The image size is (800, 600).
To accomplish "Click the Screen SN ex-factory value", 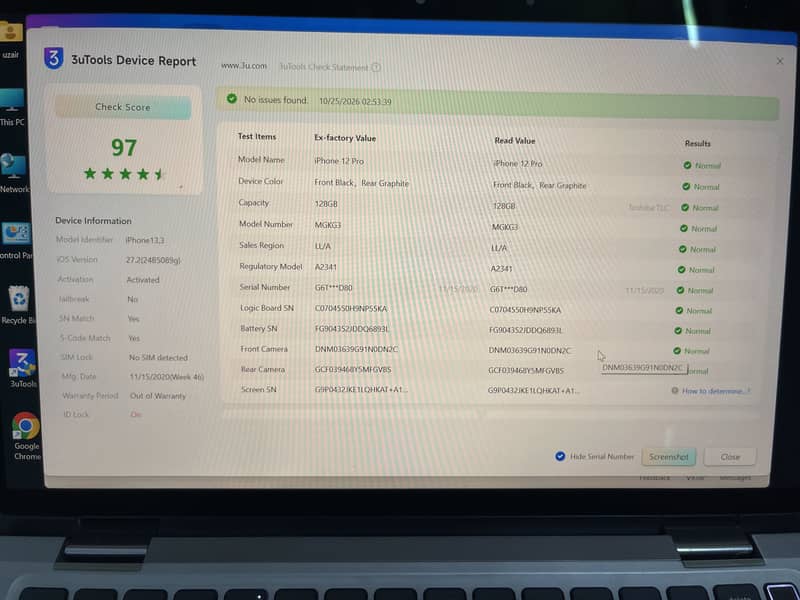I will click(361, 390).
